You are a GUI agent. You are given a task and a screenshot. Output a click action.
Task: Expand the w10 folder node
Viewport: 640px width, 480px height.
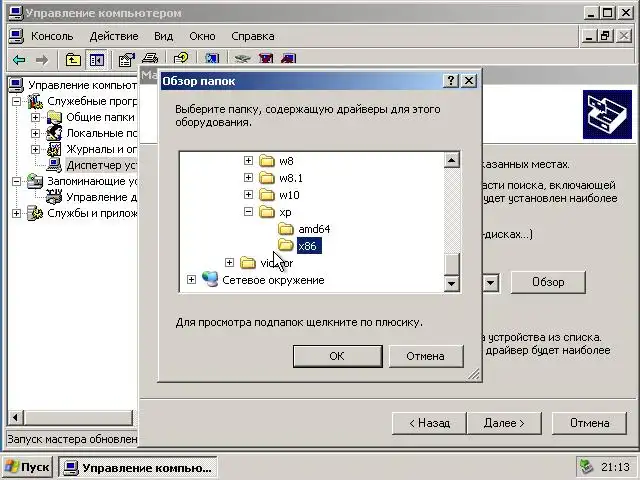click(x=248, y=195)
